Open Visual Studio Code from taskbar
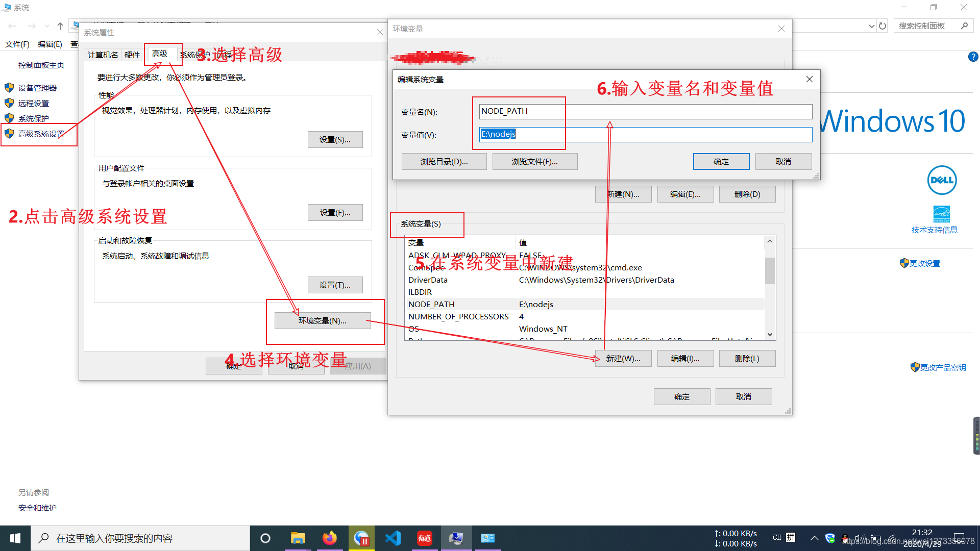The image size is (980, 551). [x=393, y=538]
